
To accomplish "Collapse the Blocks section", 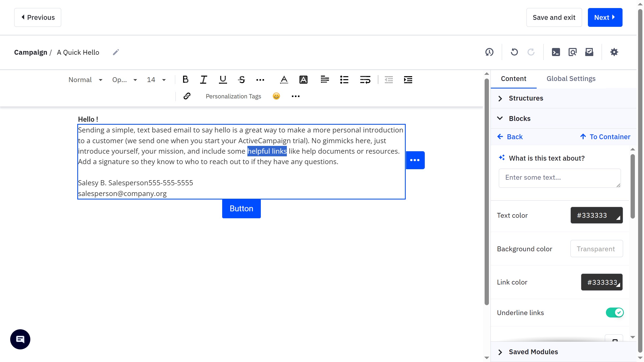I will coord(519,119).
